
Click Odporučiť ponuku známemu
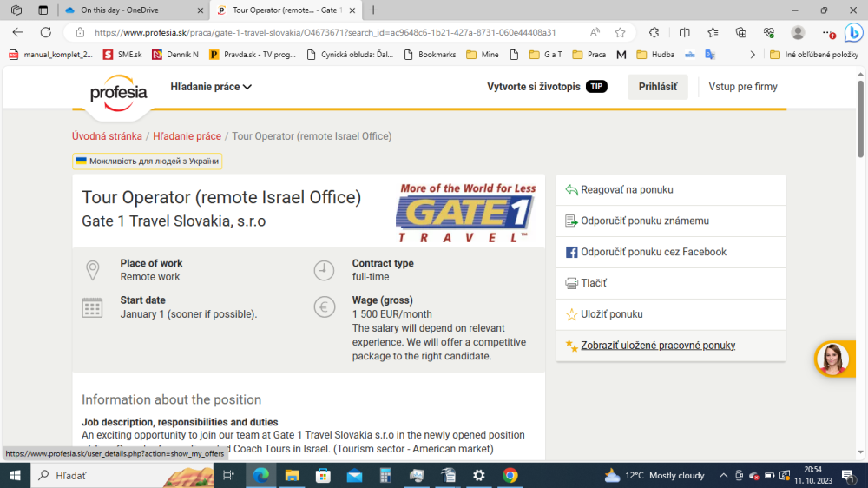tap(671, 221)
